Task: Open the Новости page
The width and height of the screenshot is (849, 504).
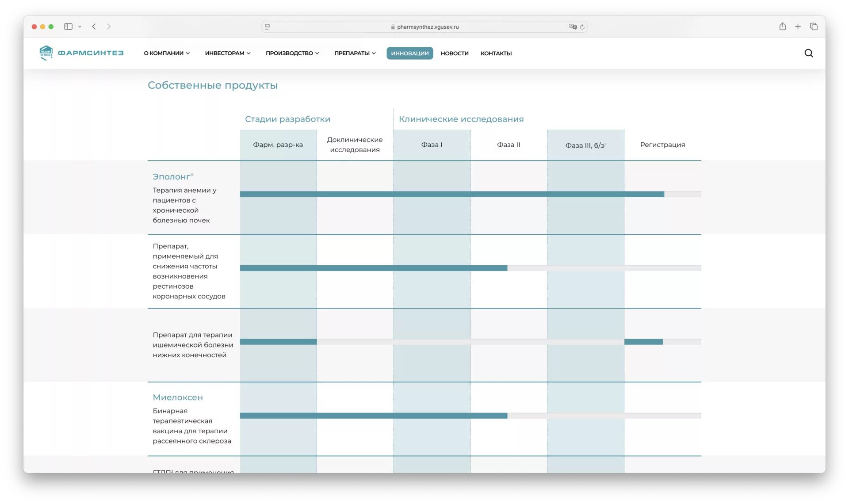Action: coord(455,53)
